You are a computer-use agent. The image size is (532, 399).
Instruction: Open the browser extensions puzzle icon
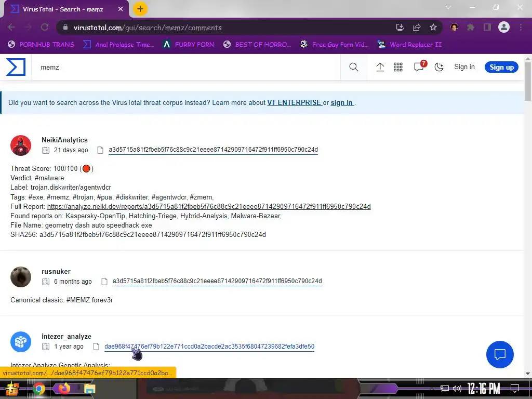click(471, 27)
